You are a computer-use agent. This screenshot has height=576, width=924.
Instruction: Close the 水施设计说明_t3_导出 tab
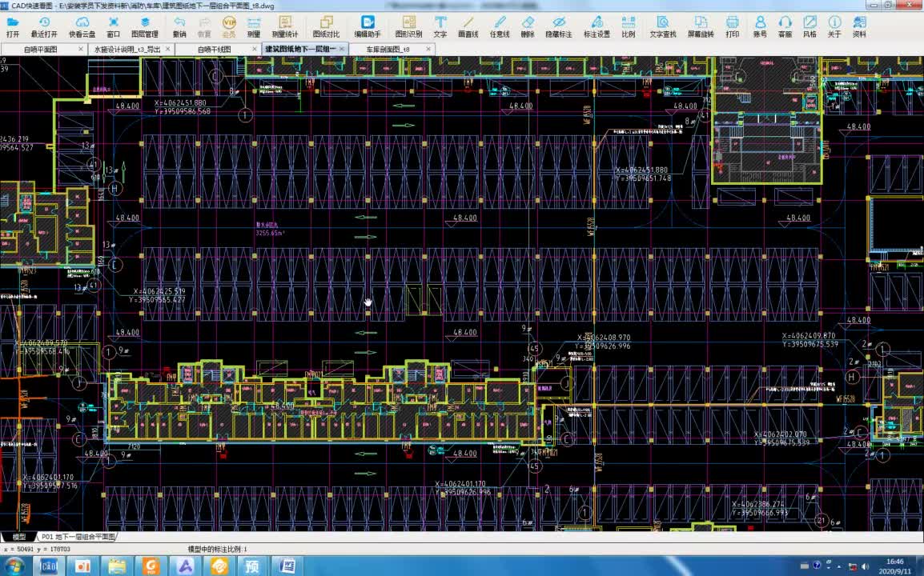pyautogui.click(x=168, y=49)
